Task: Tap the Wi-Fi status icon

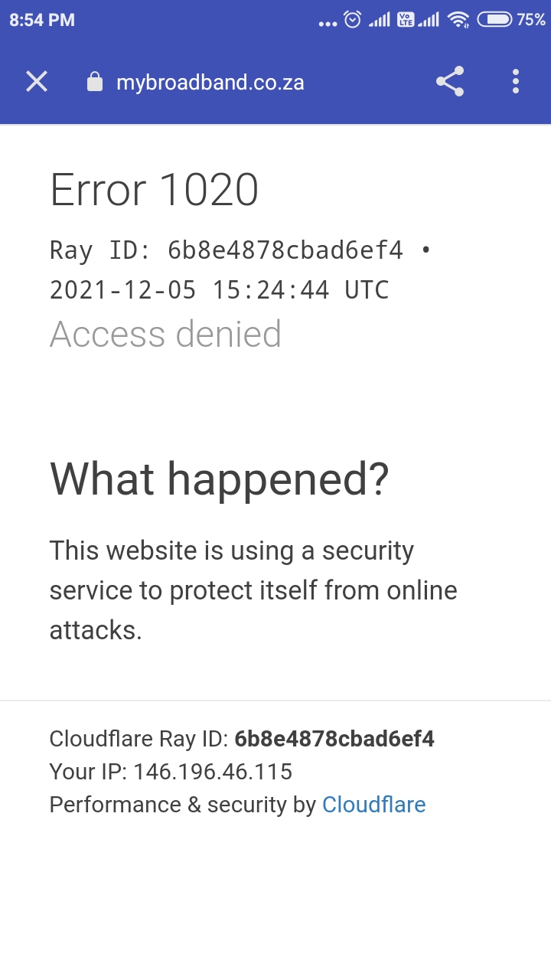Action: pyautogui.click(x=458, y=20)
